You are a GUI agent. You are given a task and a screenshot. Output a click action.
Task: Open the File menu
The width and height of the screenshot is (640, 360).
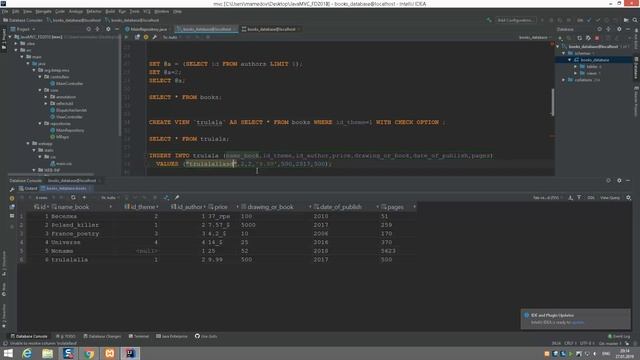click(5, 11)
